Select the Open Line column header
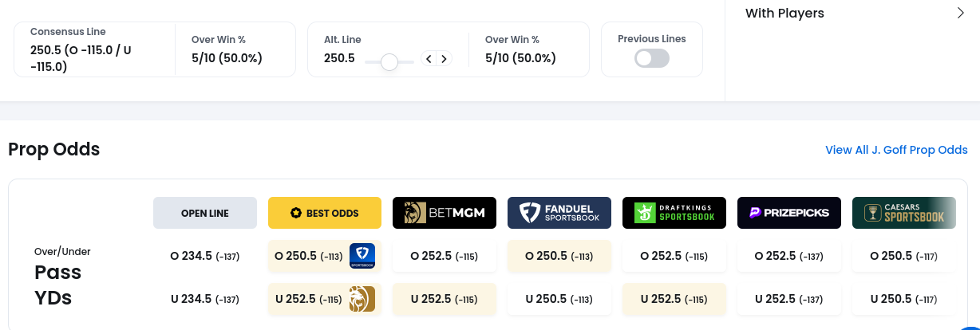 [205, 213]
